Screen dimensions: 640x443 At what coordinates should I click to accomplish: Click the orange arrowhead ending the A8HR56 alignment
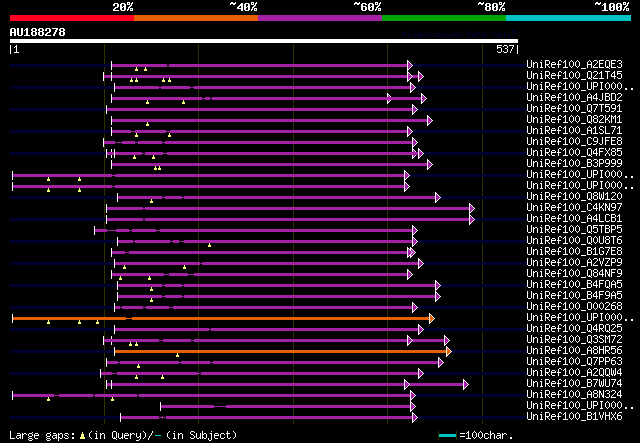pos(449,351)
